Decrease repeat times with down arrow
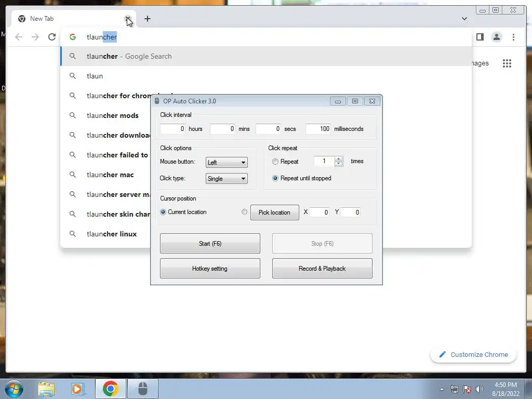Image resolution: width=532 pixels, height=399 pixels. (x=338, y=164)
